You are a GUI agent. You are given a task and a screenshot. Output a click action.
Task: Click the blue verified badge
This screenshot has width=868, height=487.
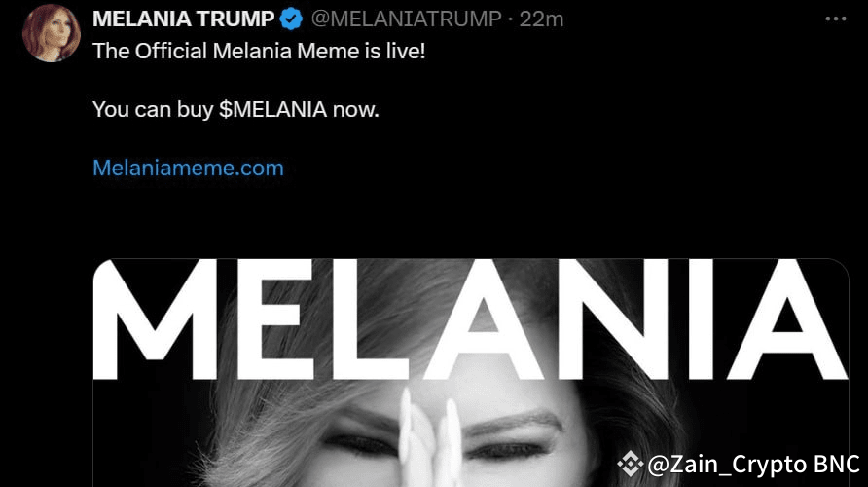click(291, 19)
